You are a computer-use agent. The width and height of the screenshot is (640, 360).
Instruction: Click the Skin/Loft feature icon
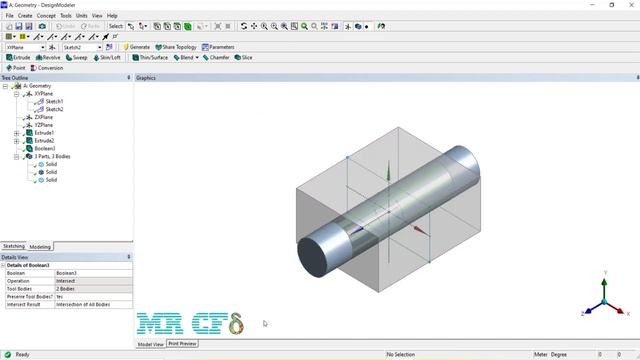coord(96,58)
